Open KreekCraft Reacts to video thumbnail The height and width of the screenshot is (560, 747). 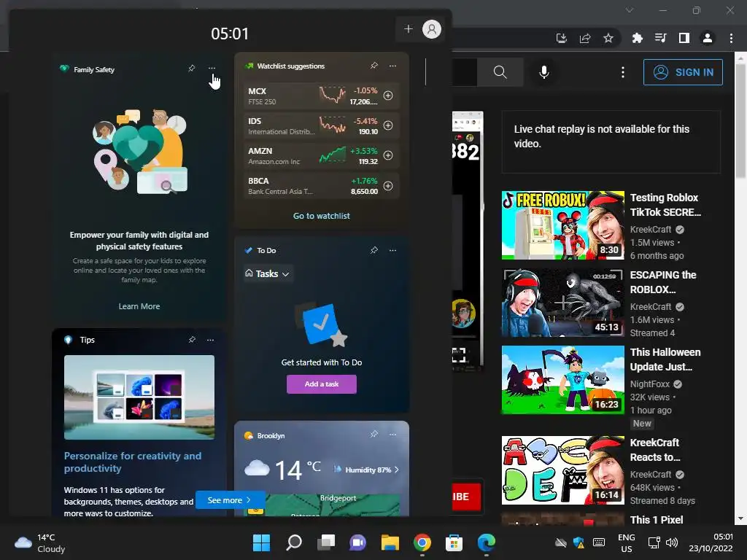coord(562,470)
